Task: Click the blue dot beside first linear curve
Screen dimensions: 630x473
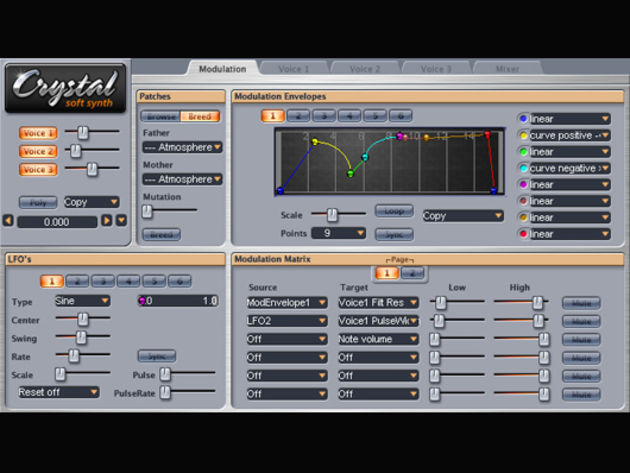Action: coord(523,119)
